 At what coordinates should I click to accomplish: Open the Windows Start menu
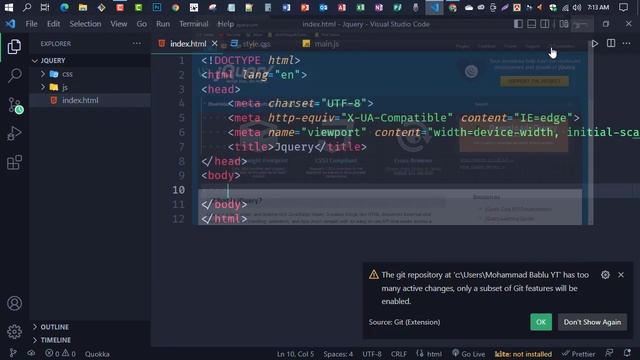(9, 7)
